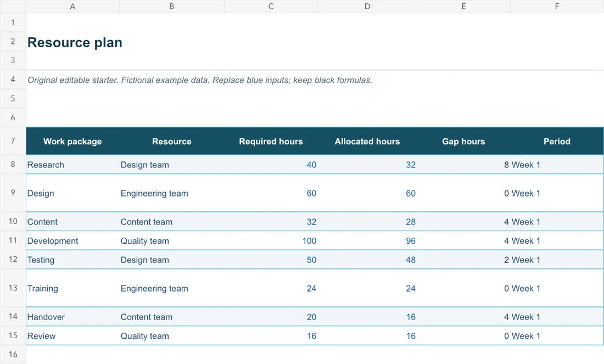Click the "Required hours" header cell

tap(271, 141)
